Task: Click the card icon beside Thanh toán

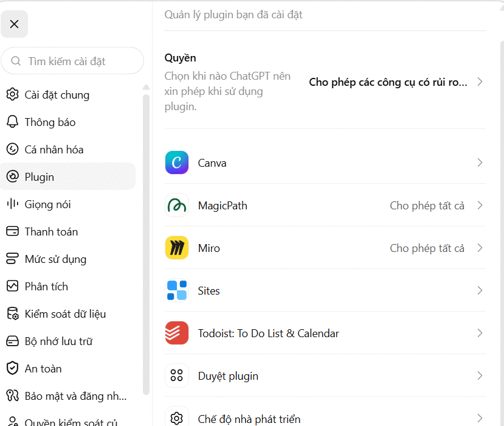Action: pos(13,231)
